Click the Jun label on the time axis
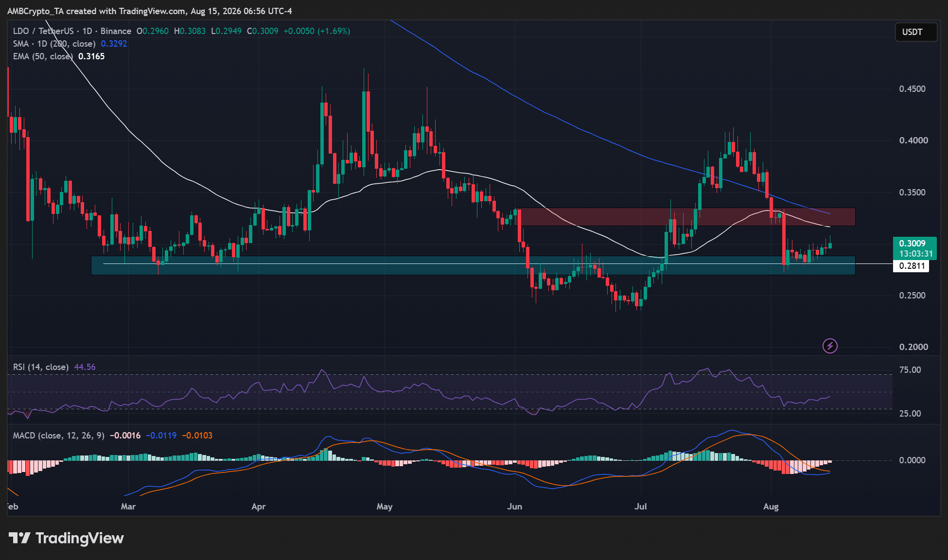The width and height of the screenshot is (948, 560). [x=515, y=507]
